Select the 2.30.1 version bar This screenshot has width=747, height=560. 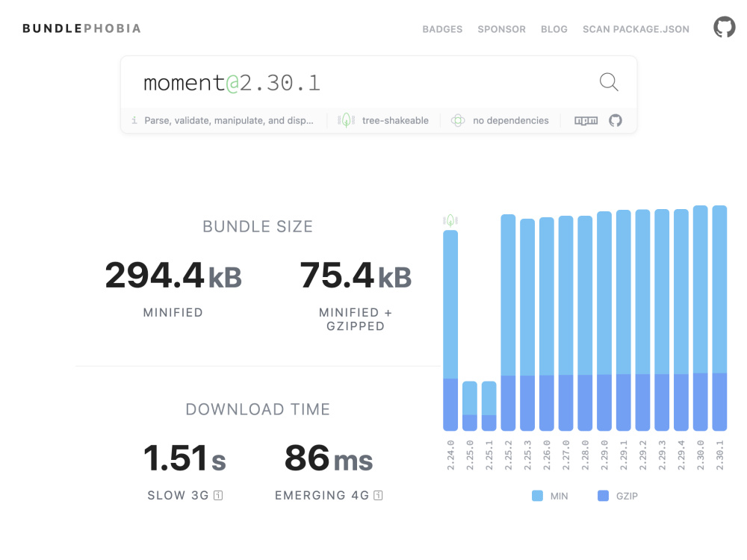coord(719,318)
